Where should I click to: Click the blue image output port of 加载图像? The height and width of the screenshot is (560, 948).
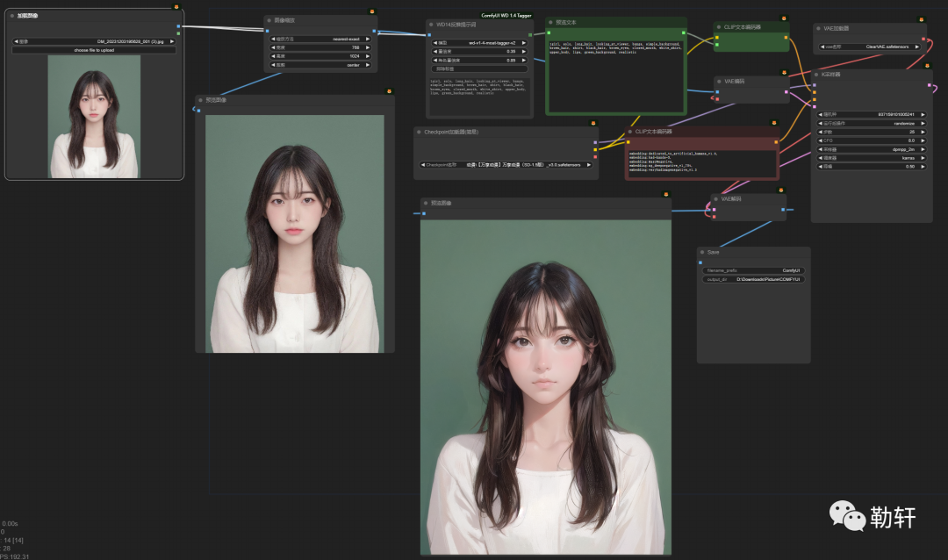[x=178, y=26]
